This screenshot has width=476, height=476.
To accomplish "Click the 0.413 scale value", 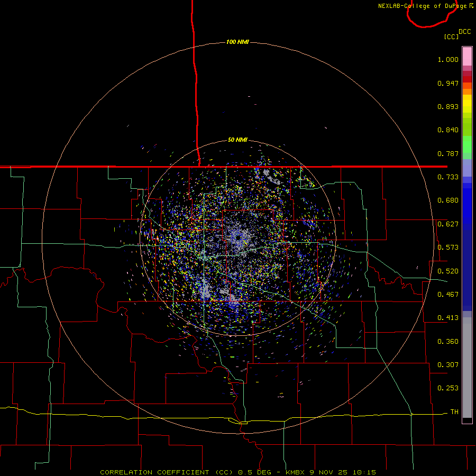I will click(x=448, y=318).
